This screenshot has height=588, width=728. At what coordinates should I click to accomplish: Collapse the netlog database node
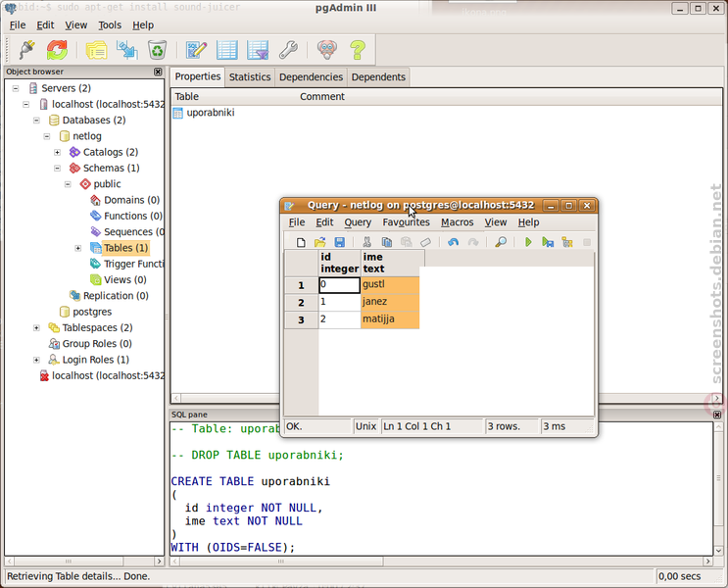[x=47, y=136]
